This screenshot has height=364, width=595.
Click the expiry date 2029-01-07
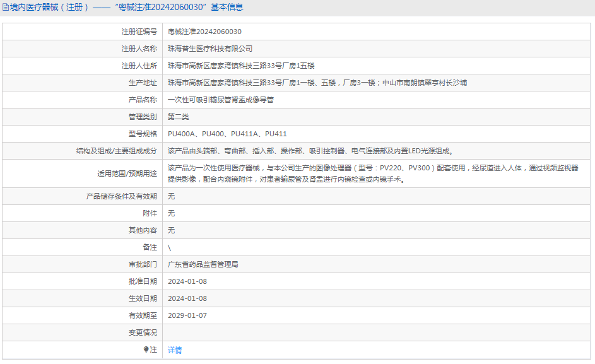point(187,316)
